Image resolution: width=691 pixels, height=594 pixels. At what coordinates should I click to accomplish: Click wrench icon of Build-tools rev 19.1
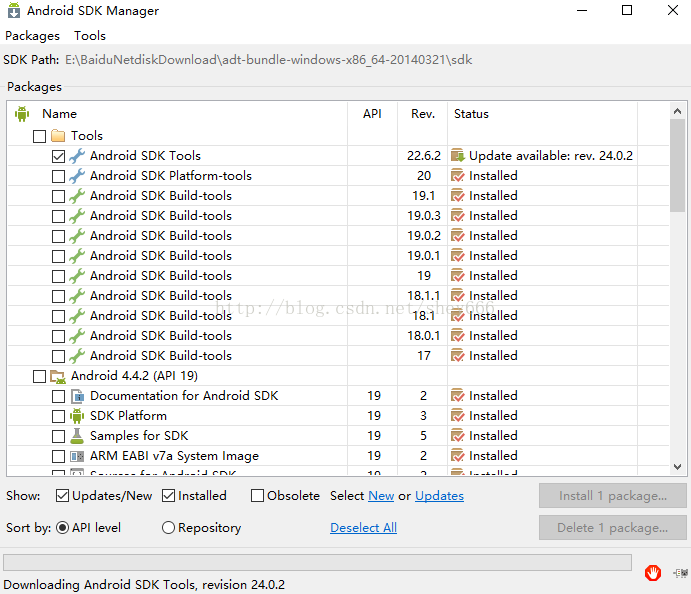coord(77,196)
